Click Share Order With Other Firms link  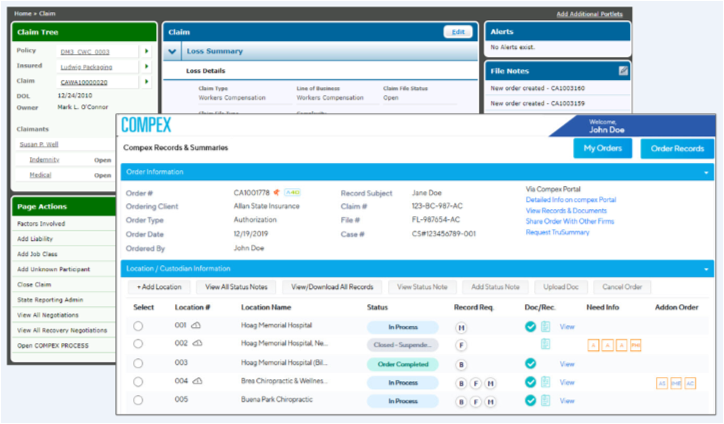coord(570,221)
